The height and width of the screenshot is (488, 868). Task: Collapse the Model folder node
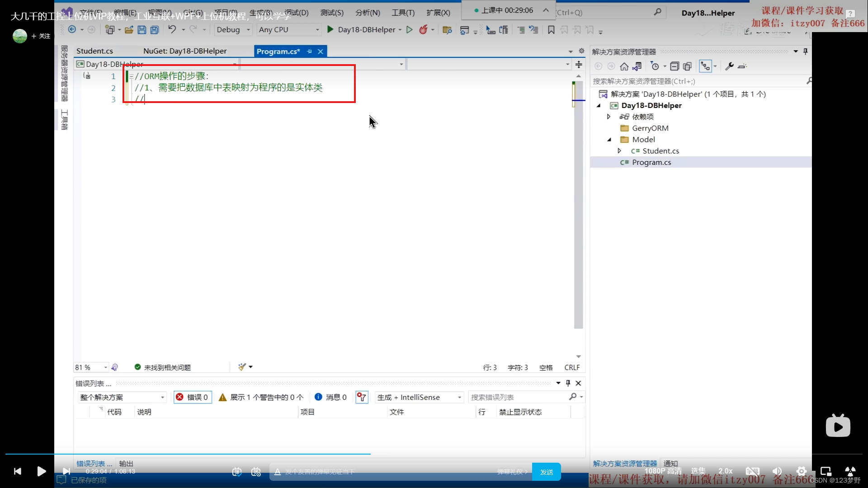pos(609,140)
